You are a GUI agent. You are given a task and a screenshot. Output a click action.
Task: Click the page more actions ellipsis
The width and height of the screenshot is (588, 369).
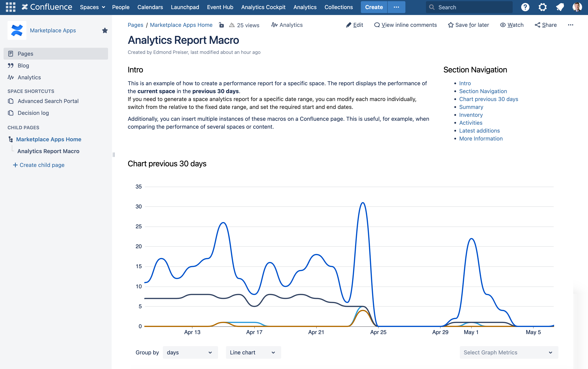[570, 25]
